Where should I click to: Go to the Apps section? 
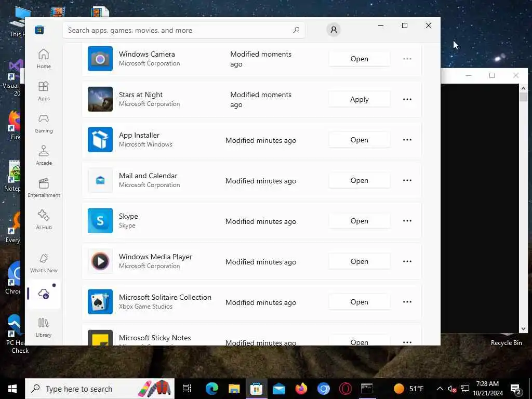44,91
